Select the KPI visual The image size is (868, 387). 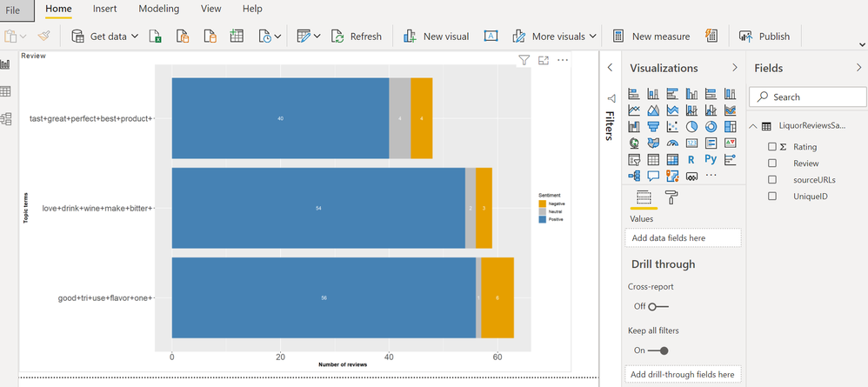(731, 143)
